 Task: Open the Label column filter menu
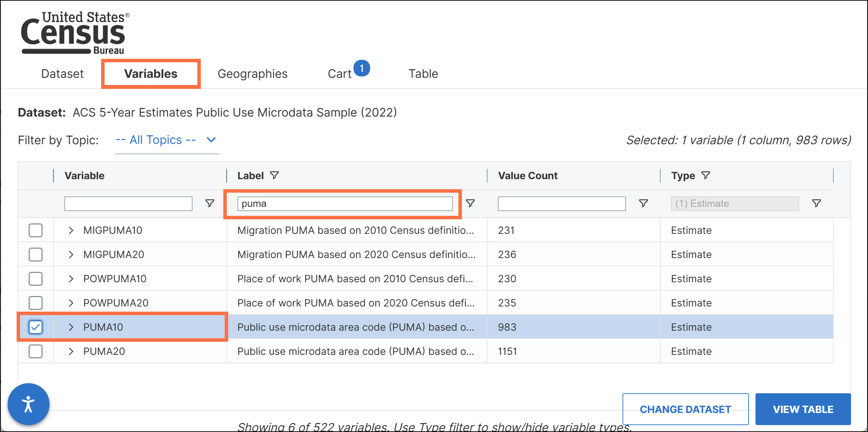(x=275, y=175)
